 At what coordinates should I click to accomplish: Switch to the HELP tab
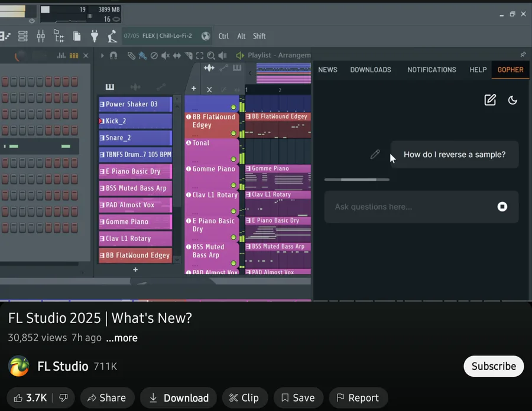pos(478,70)
